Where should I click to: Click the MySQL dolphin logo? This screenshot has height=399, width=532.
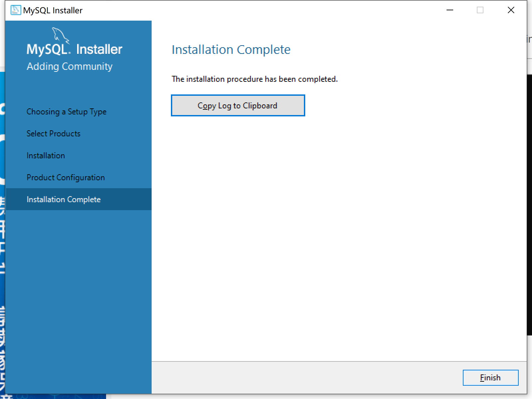pyautogui.click(x=61, y=35)
